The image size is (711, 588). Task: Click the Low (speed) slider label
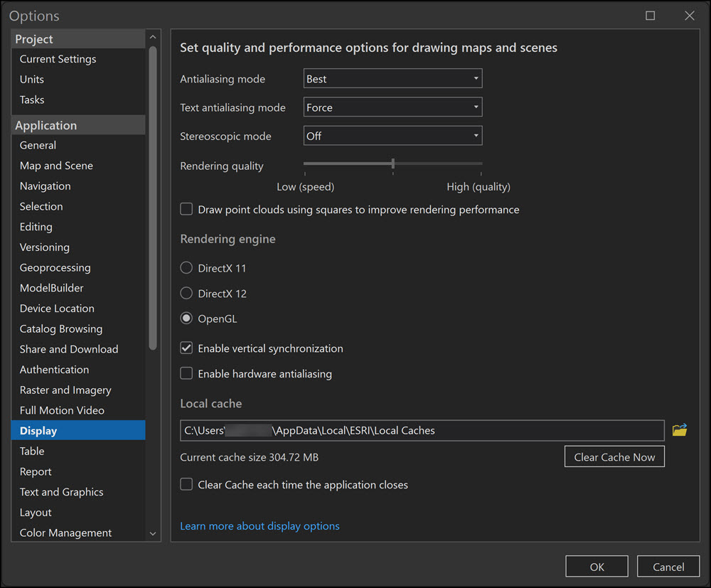(x=305, y=187)
